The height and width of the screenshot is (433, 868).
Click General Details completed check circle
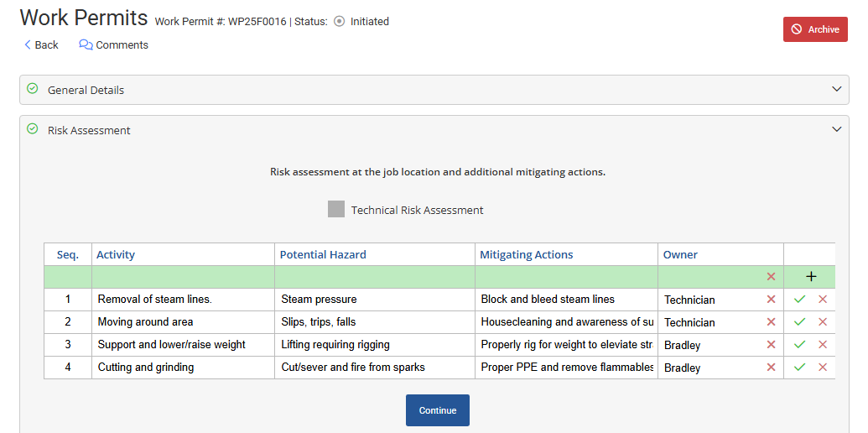point(33,89)
